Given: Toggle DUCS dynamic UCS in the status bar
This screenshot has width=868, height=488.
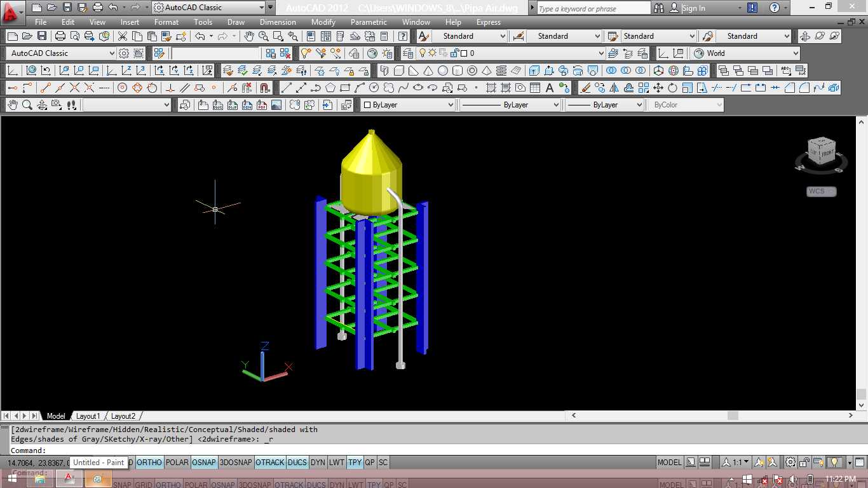Looking at the screenshot, I should (297, 463).
